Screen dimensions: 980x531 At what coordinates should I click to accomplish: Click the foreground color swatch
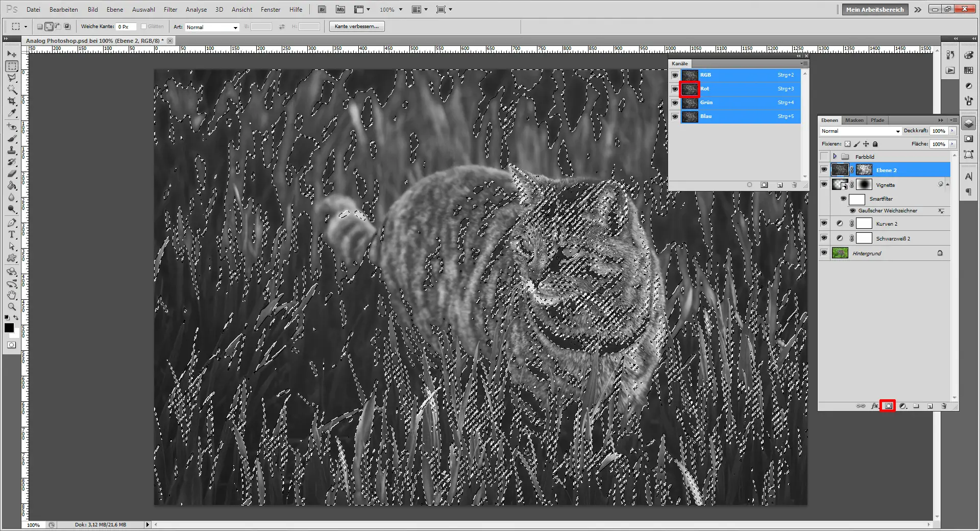pyautogui.click(x=9, y=328)
